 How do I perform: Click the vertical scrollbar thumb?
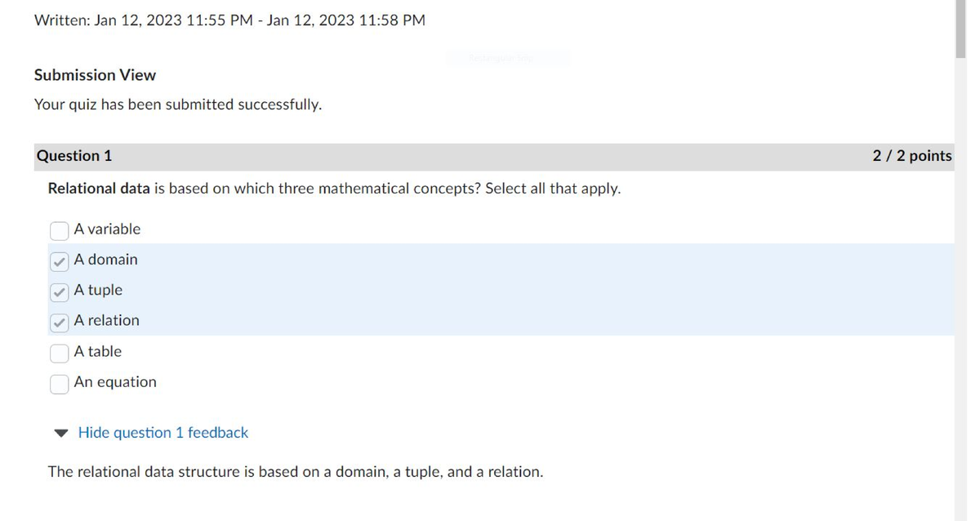(x=960, y=29)
